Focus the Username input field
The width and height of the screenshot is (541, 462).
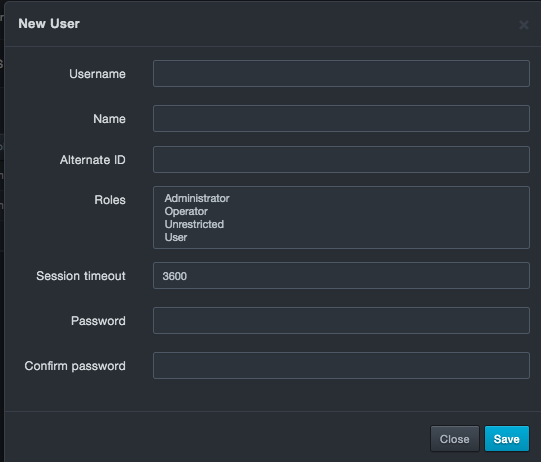pyautogui.click(x=341, y=73)
